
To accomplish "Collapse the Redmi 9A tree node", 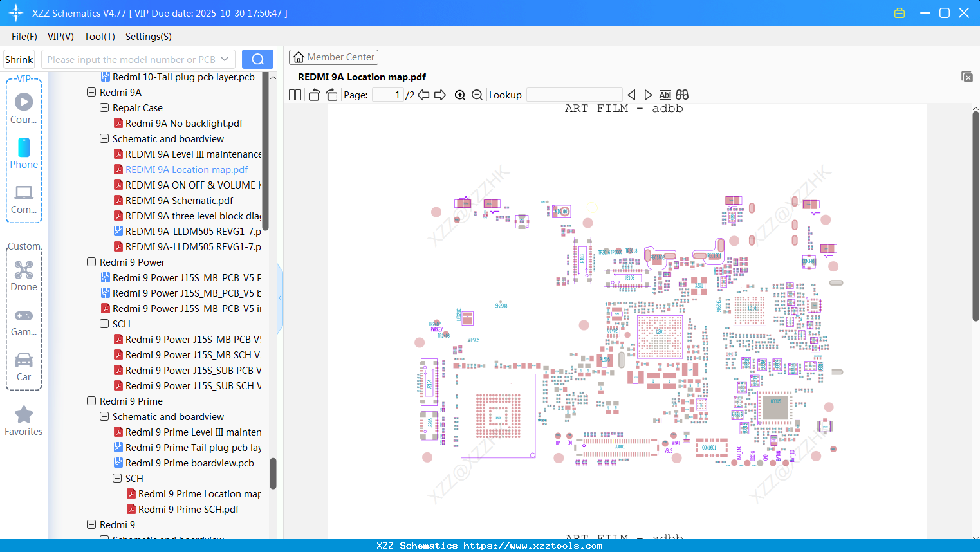I will (91, 92).
